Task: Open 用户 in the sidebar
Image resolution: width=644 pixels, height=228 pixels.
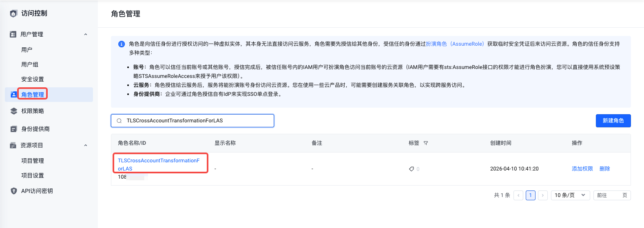Action: click(x=27, y=50)
